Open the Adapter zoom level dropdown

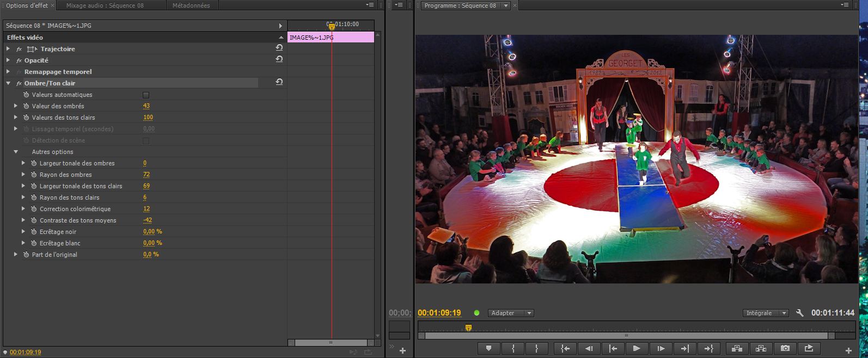pyautogui.click(x=511, y=313)
